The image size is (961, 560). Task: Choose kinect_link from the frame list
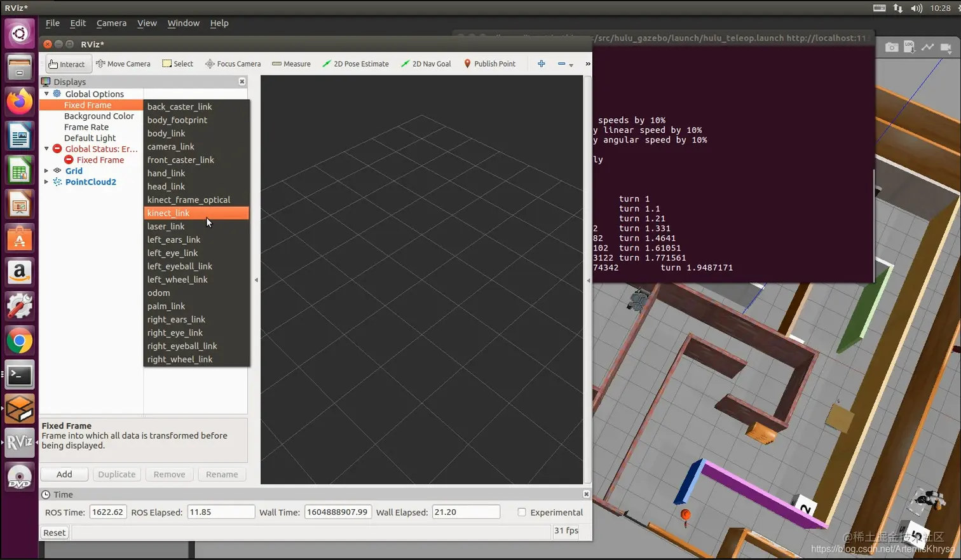click(168, 214)
